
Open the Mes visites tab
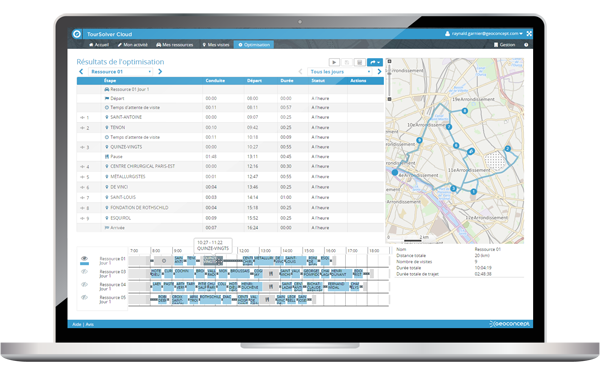[x=216, y=45]
